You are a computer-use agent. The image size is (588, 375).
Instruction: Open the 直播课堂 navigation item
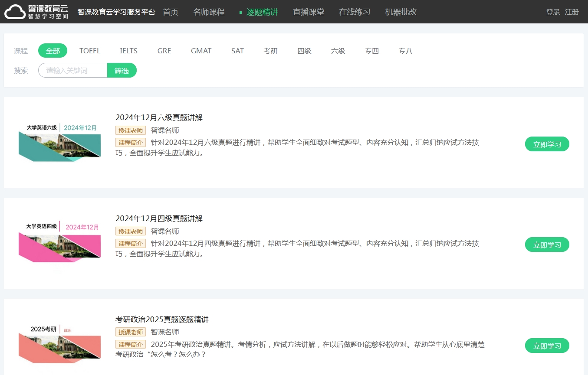[309, 12]
